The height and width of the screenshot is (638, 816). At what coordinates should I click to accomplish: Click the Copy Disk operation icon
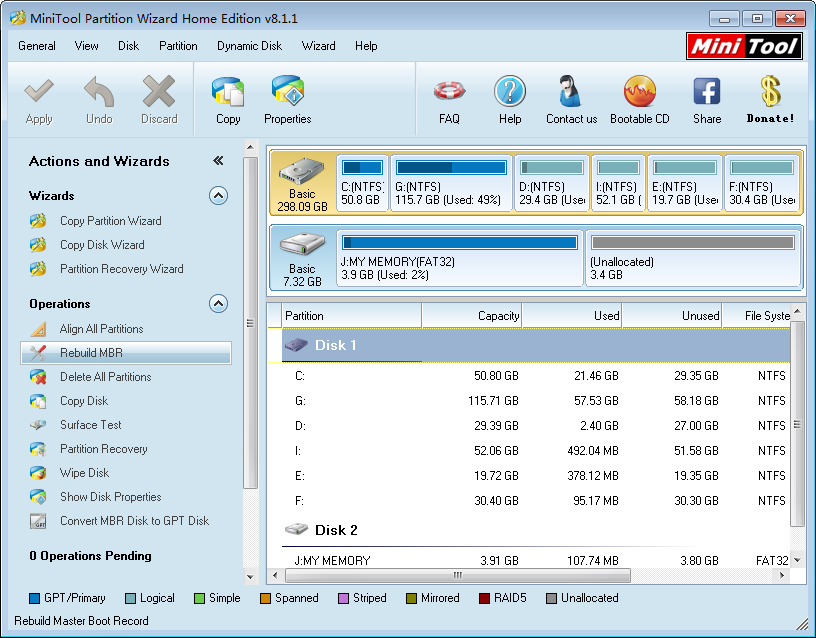[x=38, y=401]
